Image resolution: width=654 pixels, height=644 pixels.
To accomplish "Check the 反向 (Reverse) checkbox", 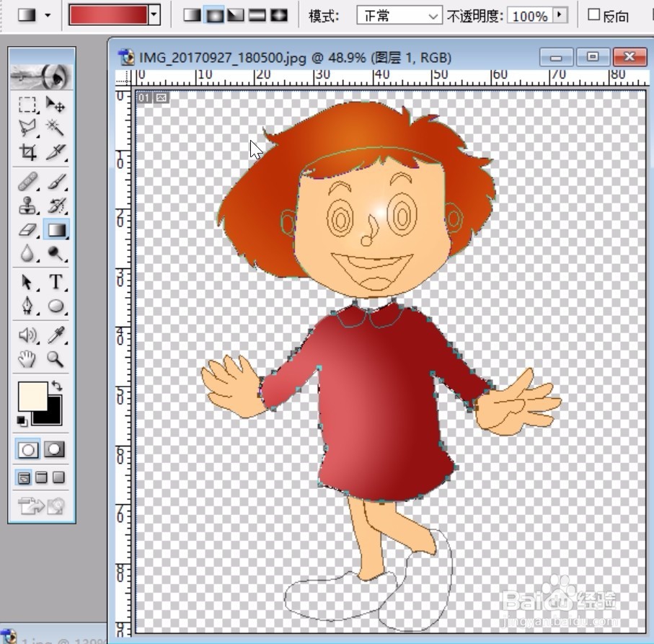I will 593,14.
